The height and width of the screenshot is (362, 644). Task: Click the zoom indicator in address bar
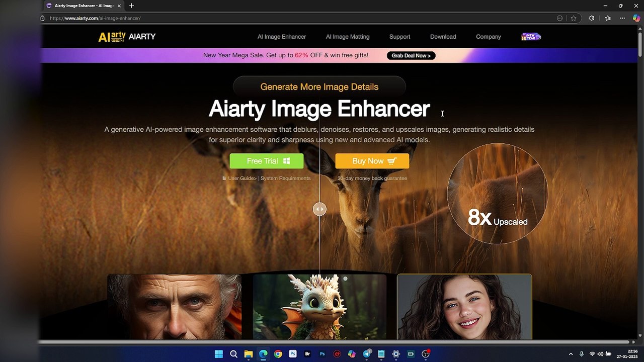559,18
